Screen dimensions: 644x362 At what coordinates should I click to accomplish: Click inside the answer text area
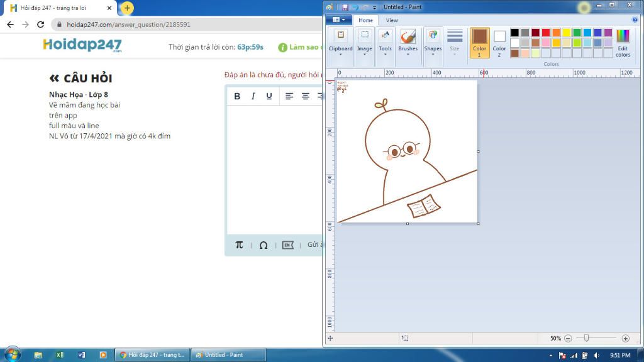[x=274, y=170]
